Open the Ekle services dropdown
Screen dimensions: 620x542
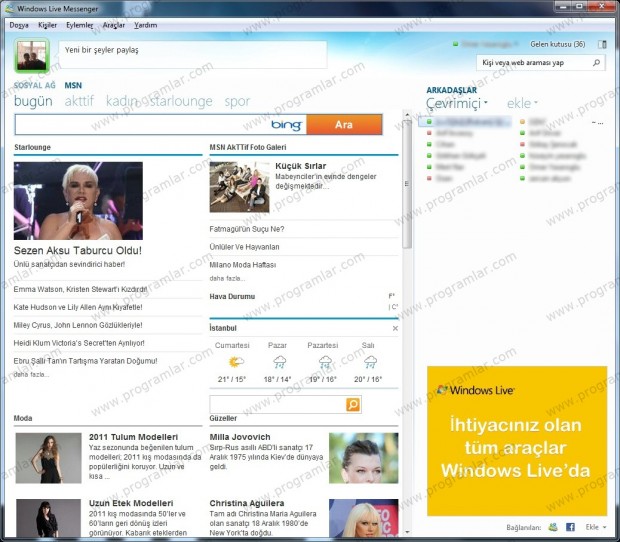tap(595, 527)
